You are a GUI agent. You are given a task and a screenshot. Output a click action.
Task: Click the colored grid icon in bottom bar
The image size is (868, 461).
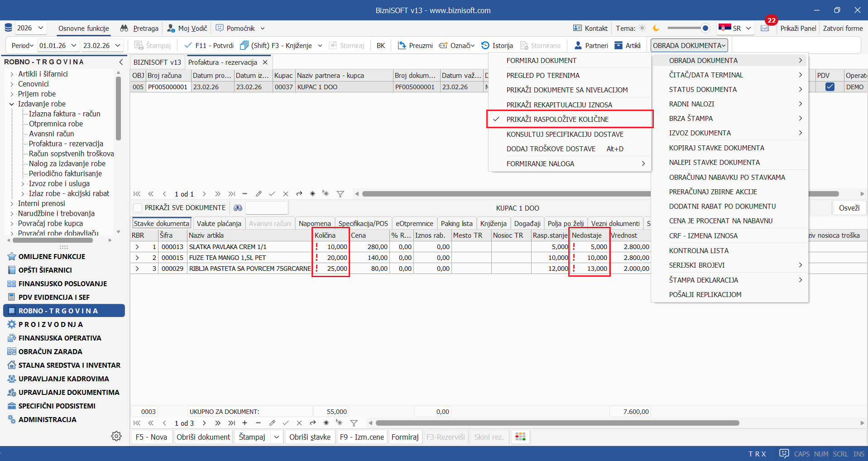(x=520, y=437)
